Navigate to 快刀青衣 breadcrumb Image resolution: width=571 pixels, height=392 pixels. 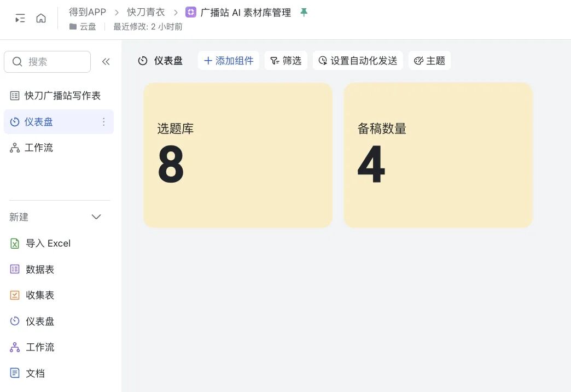click(x=145, y=12)
